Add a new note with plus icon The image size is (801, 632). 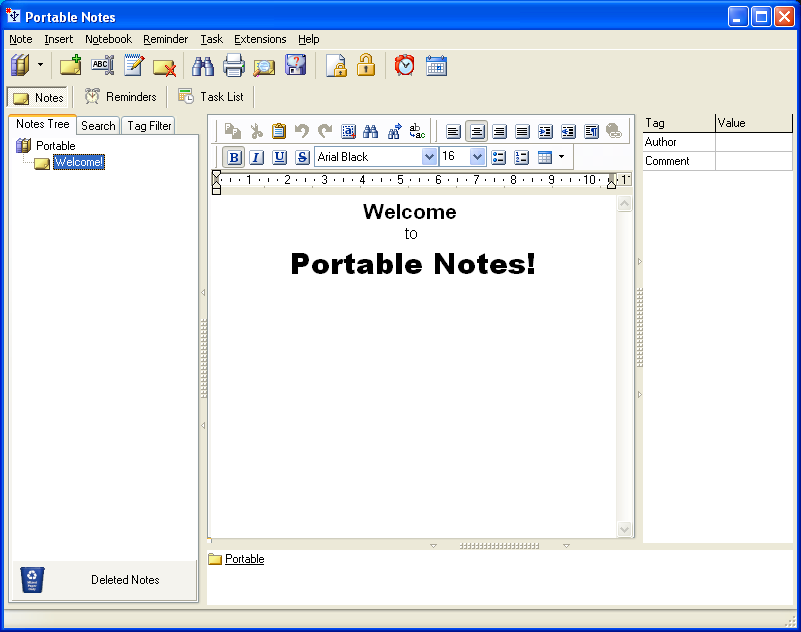[x=70, y=65]
